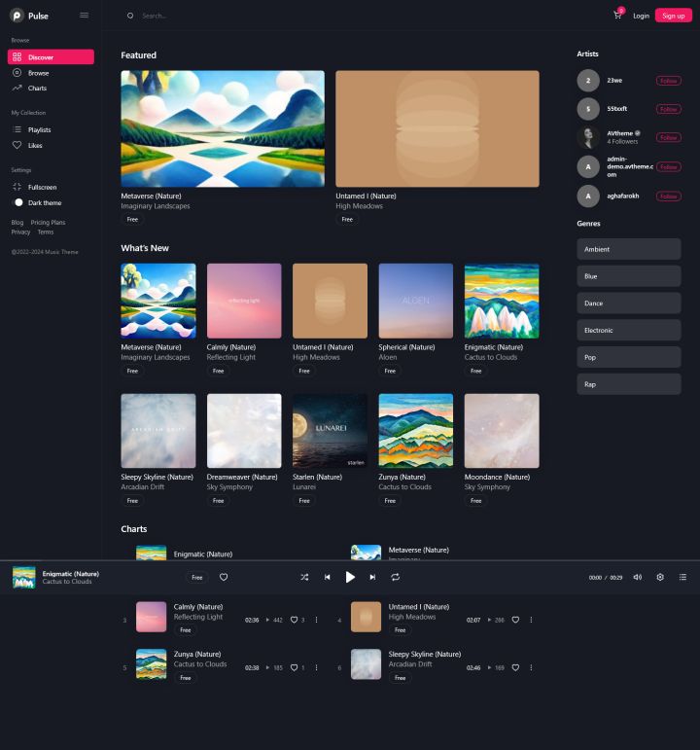
Task: Follow the artist aghafarokh
Action: (x=669, y=196)
